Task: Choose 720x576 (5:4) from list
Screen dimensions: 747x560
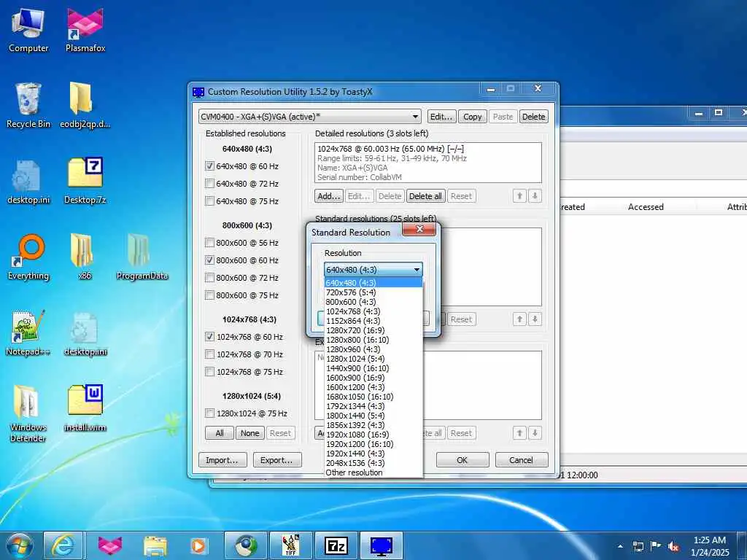Action: [x=373, y=292]
